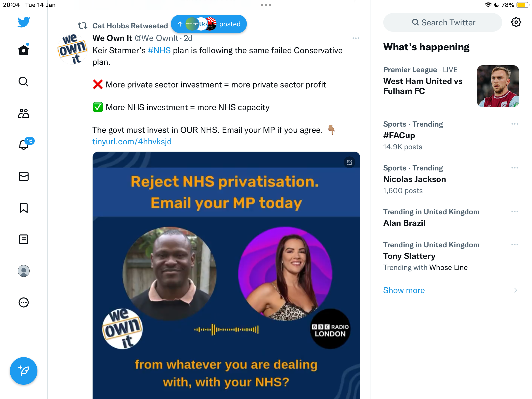Open the More circle menu icon

coord(24,302)
